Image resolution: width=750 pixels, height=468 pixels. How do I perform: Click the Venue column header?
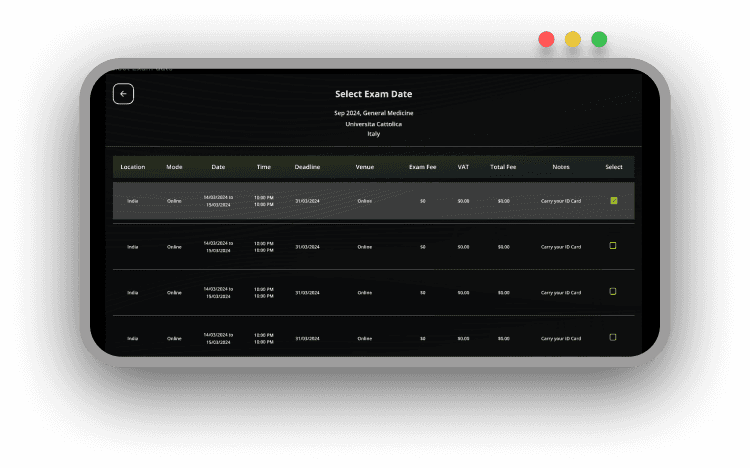click(364, 167)
